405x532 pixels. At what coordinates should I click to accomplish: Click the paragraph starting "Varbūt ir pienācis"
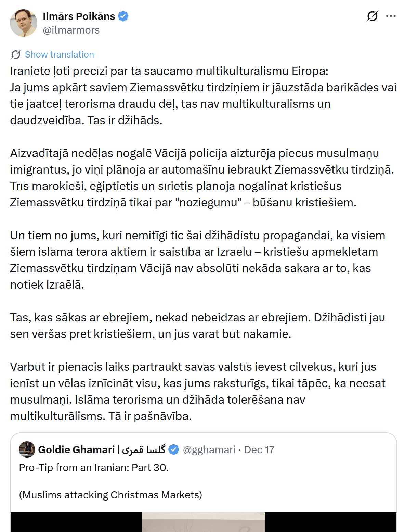pos(197,391)
